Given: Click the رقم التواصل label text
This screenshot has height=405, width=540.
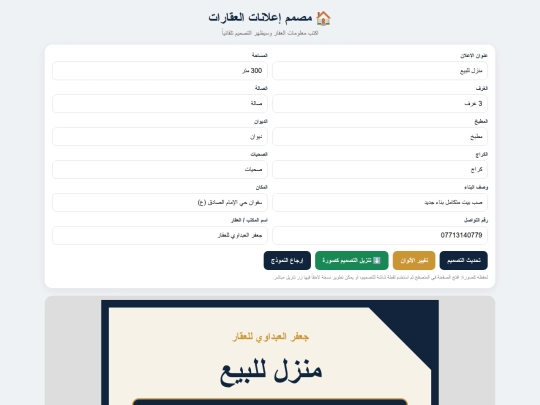Looking at the screenshot, I should click(476, 220).
